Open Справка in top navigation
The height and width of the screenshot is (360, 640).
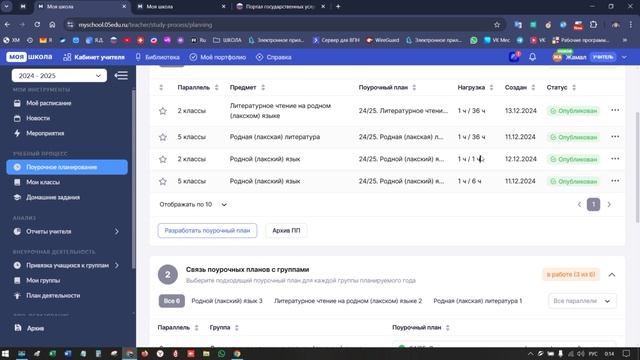click(x=274, y=57)
